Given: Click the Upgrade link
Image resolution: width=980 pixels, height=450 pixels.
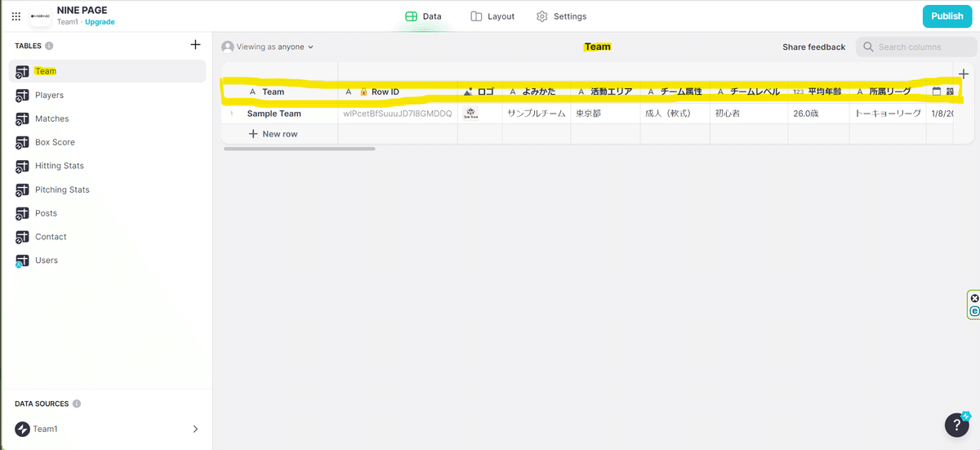Looking at the screenshot, I should point(100,22).
